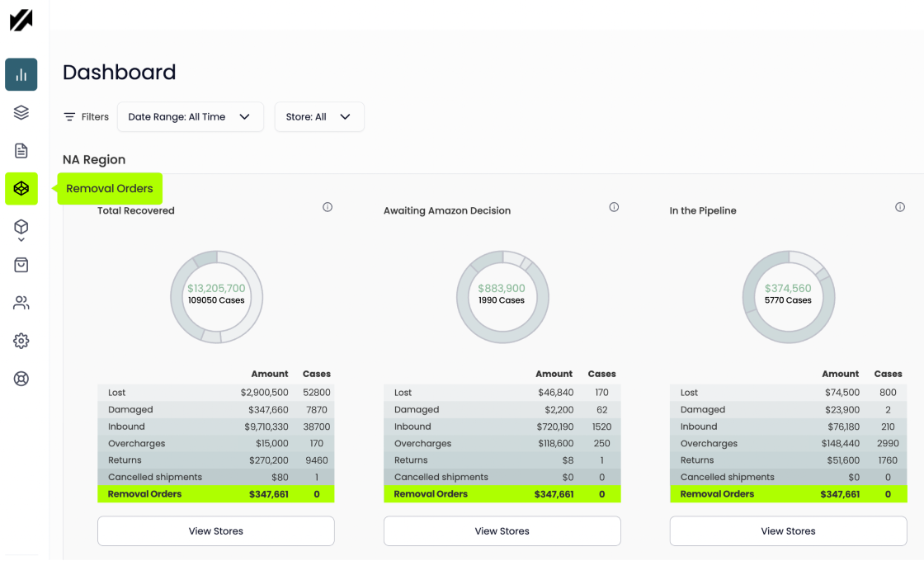Open the Store: All dropdown
This screenshot has height=561, width=924.
pyautogui.click(x=319, y=116)
